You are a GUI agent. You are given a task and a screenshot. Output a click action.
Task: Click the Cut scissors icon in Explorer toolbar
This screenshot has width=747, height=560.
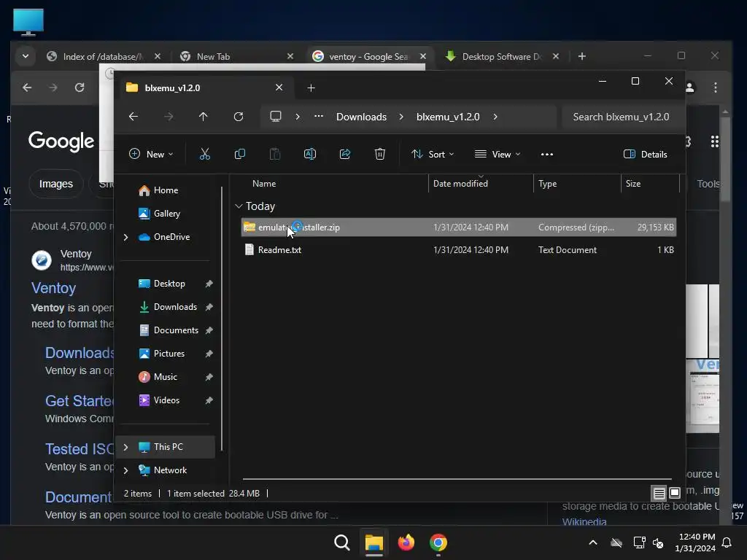point(204,155)
